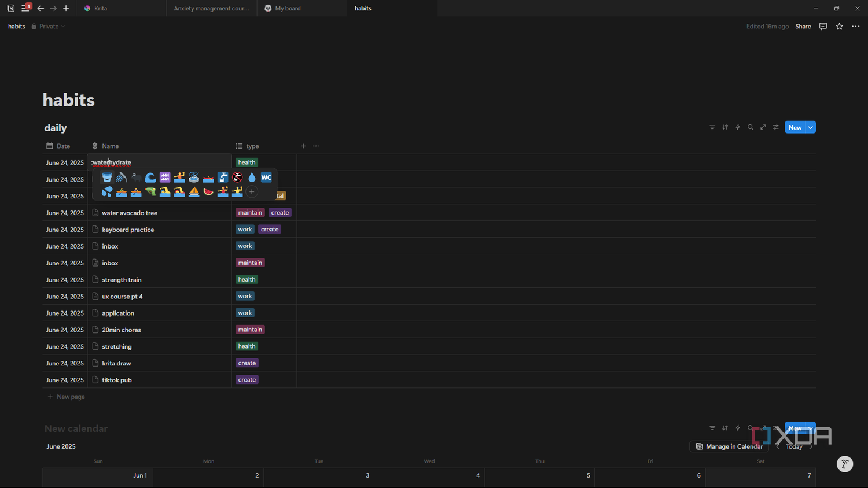868x488 pixels.
Task: Open a new tab with the plus icon
Action: tap(66, 8)
